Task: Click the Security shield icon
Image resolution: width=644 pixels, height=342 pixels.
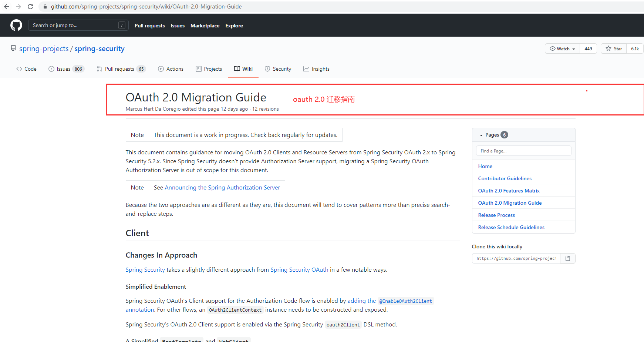Action: pyautogui.click(x=267, y=69)
